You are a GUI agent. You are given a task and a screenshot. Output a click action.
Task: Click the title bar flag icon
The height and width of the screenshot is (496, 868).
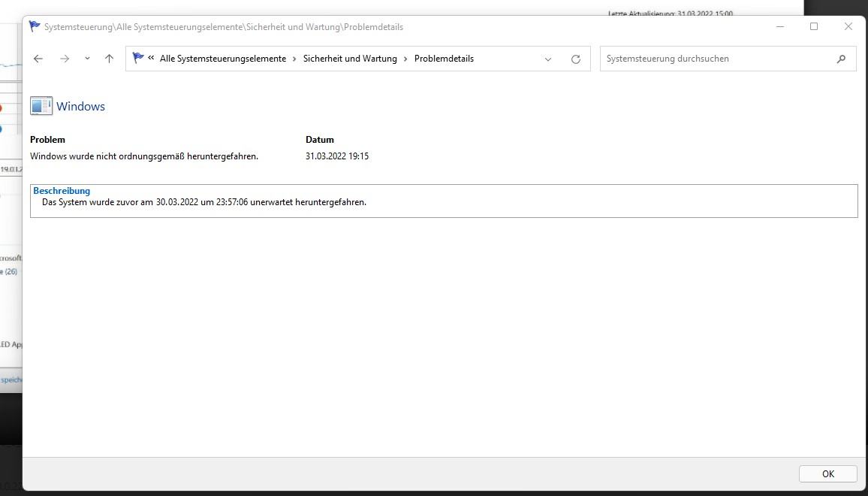[35, 26]
